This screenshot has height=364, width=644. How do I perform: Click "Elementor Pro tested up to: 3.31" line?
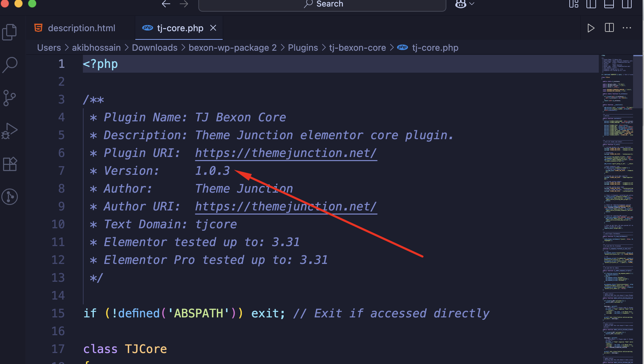tap(216, 260)
